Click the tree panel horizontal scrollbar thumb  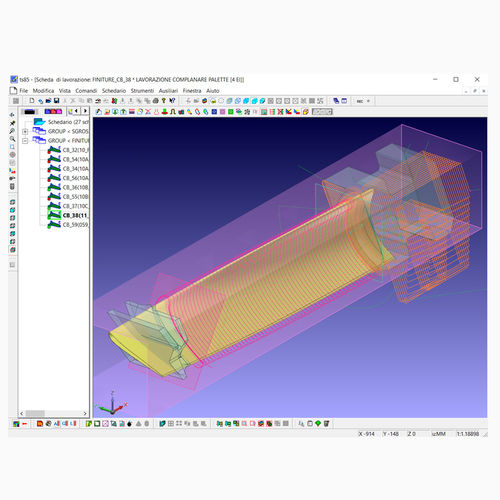(35, 413)
